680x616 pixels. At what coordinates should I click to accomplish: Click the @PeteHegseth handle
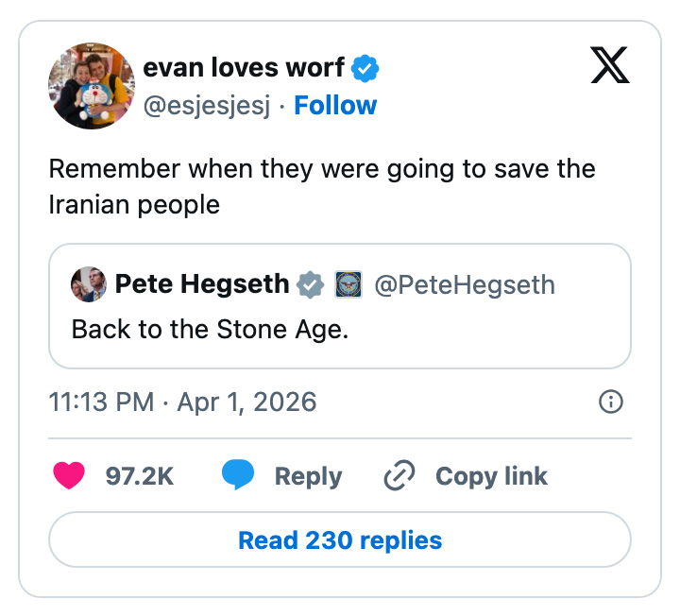465,284
